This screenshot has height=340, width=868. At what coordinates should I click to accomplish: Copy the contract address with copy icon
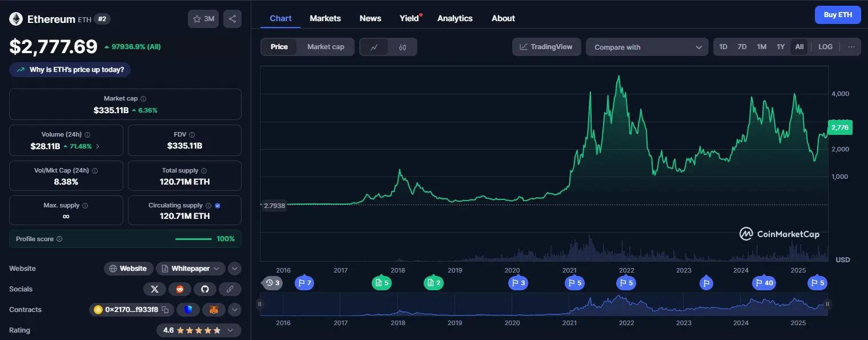tap(164, 310)
